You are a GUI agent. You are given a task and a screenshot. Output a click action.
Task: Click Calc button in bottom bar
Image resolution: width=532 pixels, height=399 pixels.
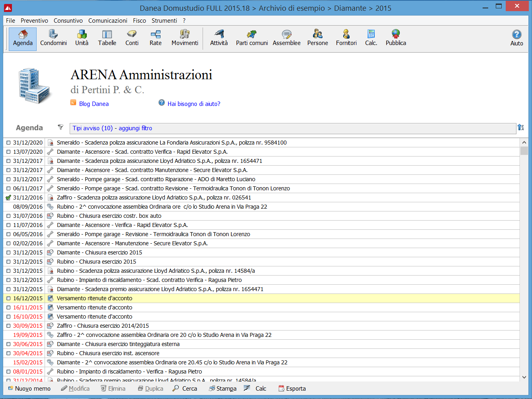pyautogui.click(x=255, y=389)
